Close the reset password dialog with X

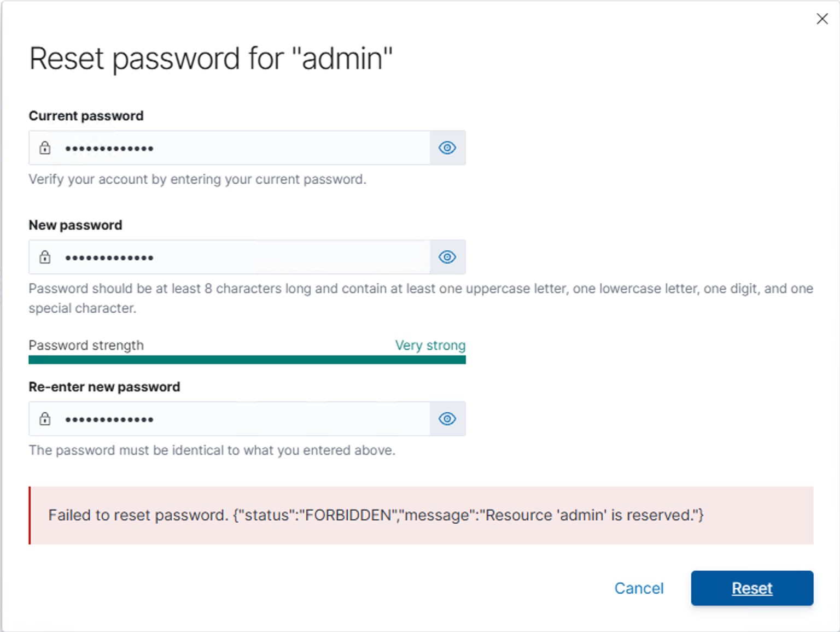(x=822, y=19)
